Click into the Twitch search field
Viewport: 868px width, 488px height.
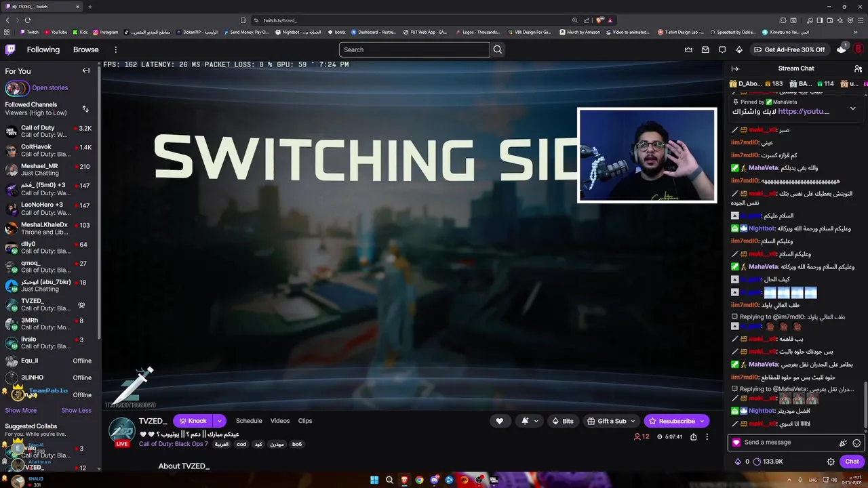pos(414,49)
